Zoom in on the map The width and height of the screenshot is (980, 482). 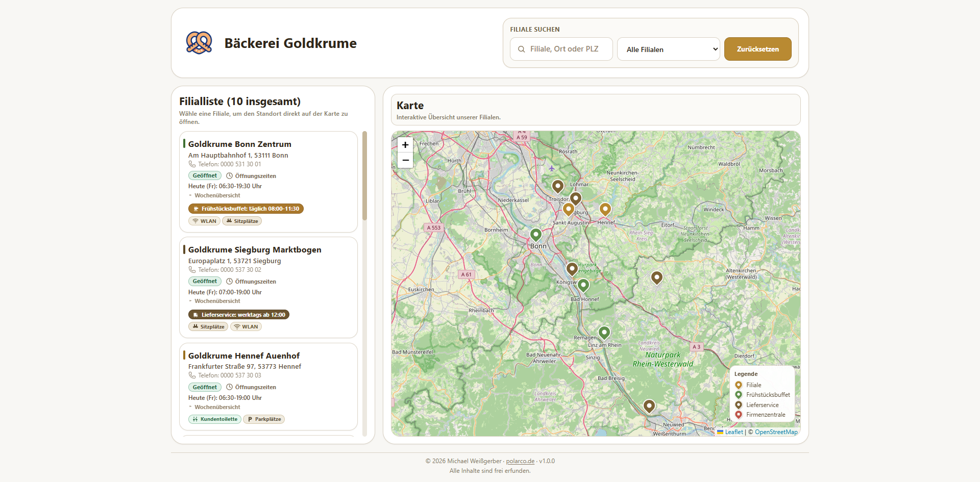(405, 145)
